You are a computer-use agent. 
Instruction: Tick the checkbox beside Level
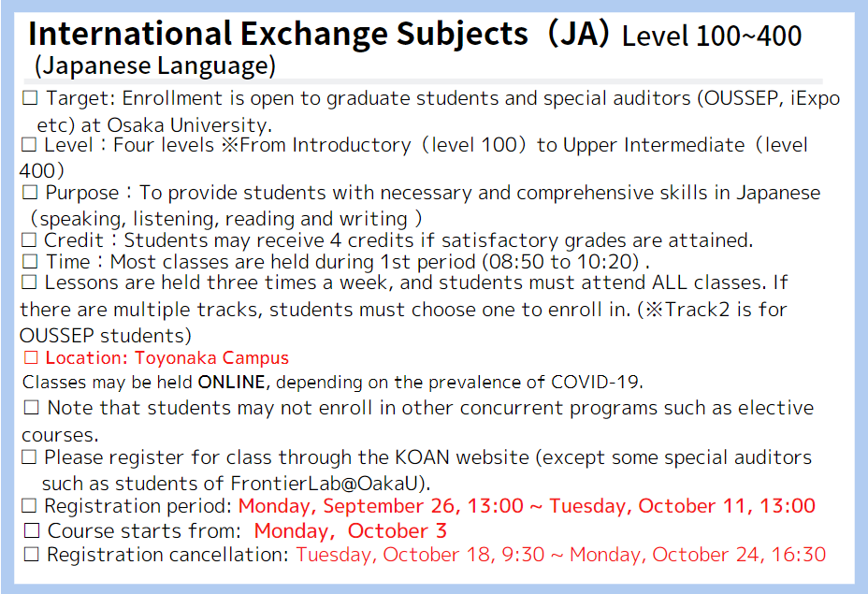pos(29,145)
